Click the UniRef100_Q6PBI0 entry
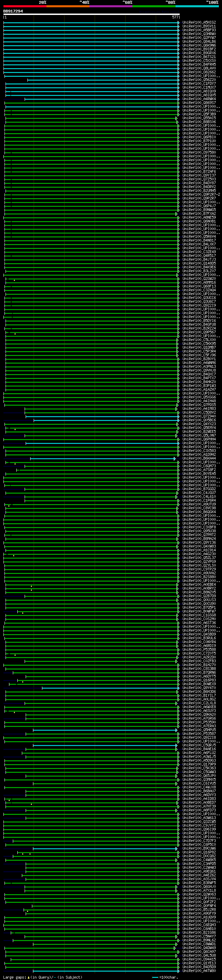Screen dimensions: 222x980 tap(199, 137)
